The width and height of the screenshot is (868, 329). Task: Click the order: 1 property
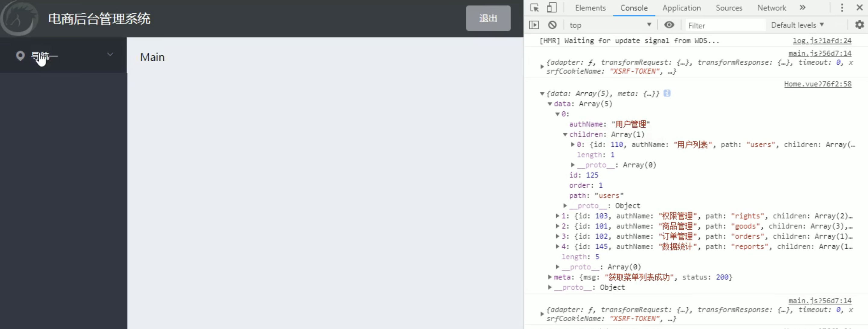tap(586, 185)
